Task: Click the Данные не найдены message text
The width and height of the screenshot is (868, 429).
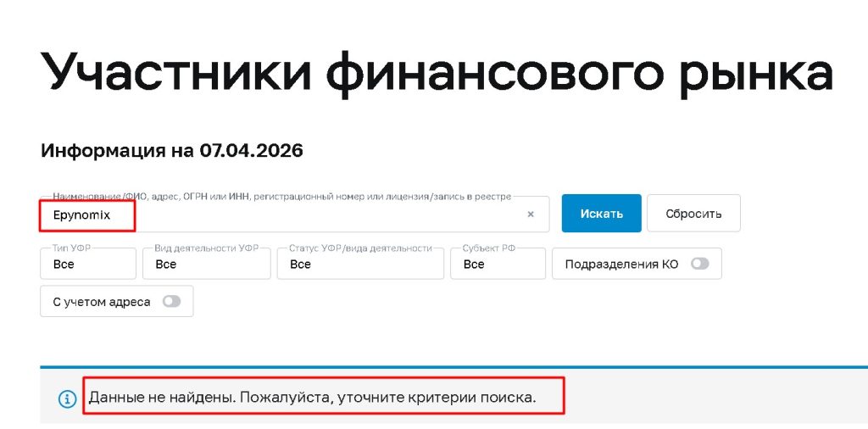Action: (313, 397)
